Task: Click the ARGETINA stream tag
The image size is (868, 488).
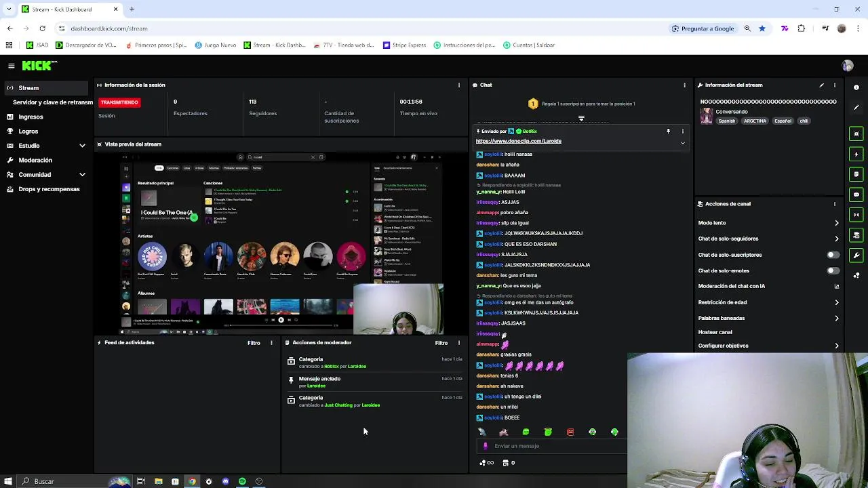Action: coord(755,121)
